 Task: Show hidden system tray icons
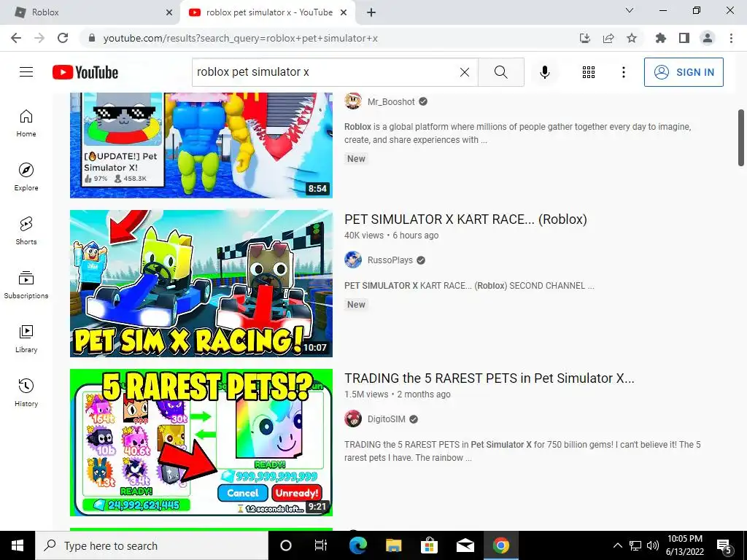click(617, 545)
